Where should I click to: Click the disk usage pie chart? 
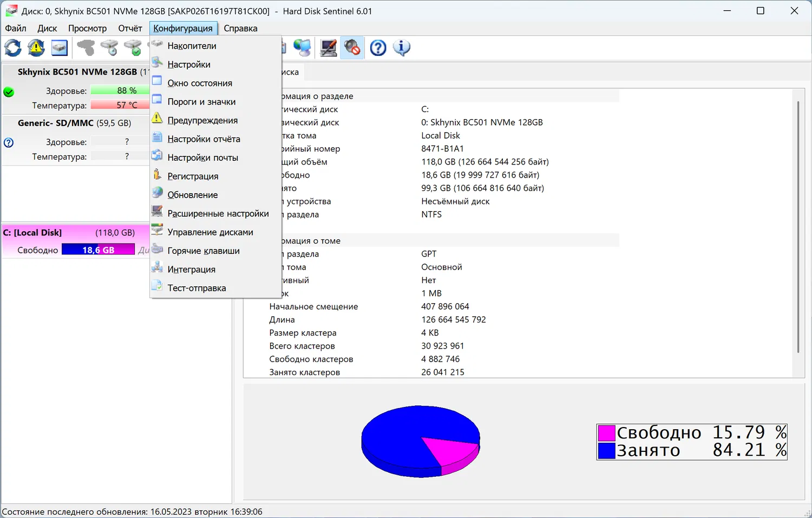point(421,441)
